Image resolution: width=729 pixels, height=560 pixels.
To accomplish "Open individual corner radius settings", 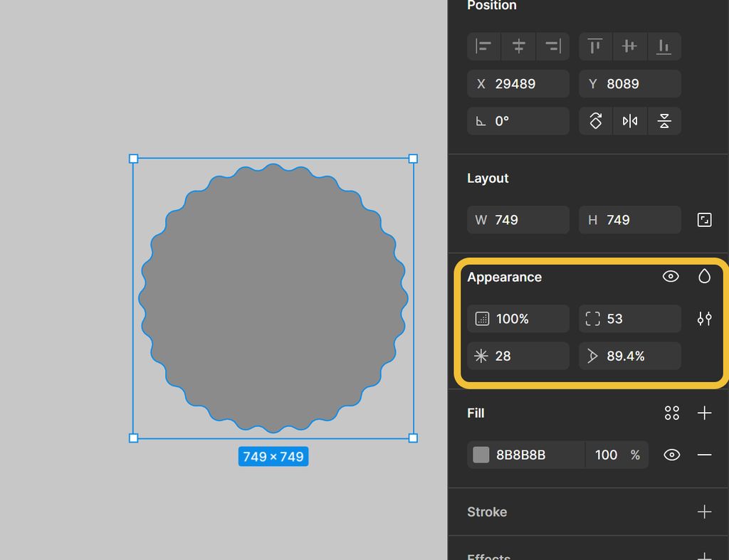I will click(704, 319).
